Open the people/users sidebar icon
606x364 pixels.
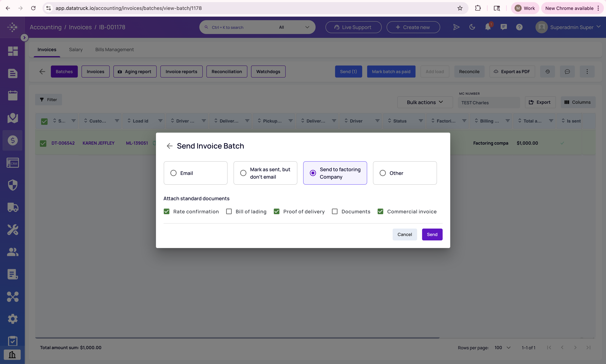(13, 252)
